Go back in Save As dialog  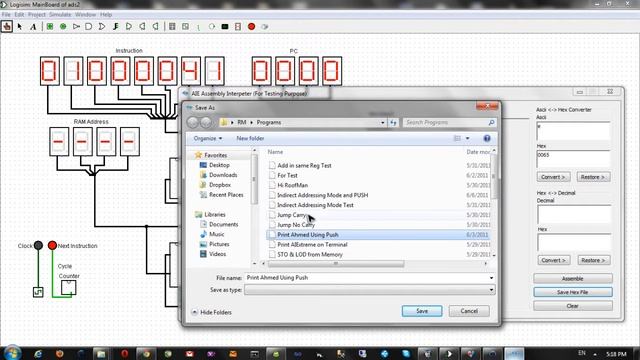tap(193, 122)
